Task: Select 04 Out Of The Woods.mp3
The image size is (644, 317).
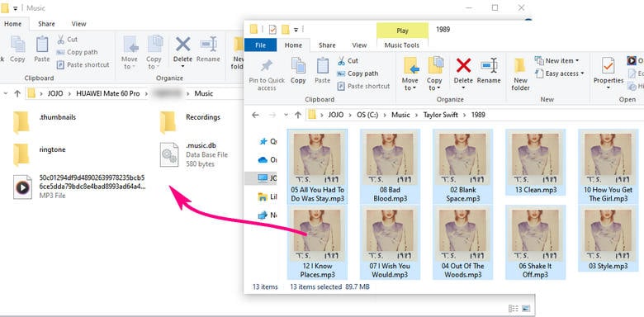Action: [463, 243]
